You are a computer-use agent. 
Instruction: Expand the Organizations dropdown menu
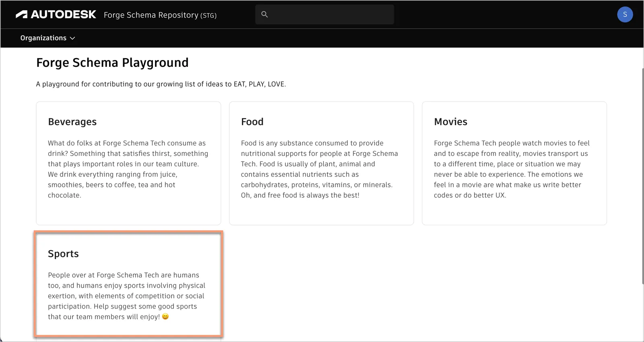click(x=47, y=38)
